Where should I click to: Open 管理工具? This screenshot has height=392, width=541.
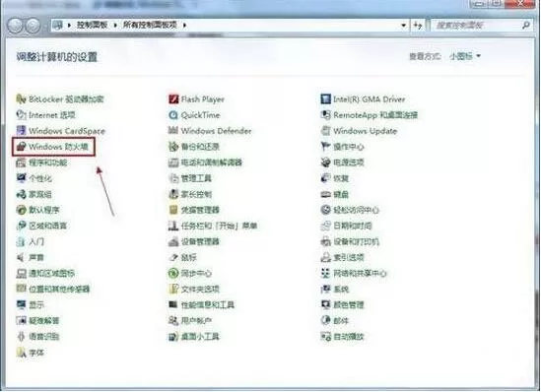pos(190,178)
